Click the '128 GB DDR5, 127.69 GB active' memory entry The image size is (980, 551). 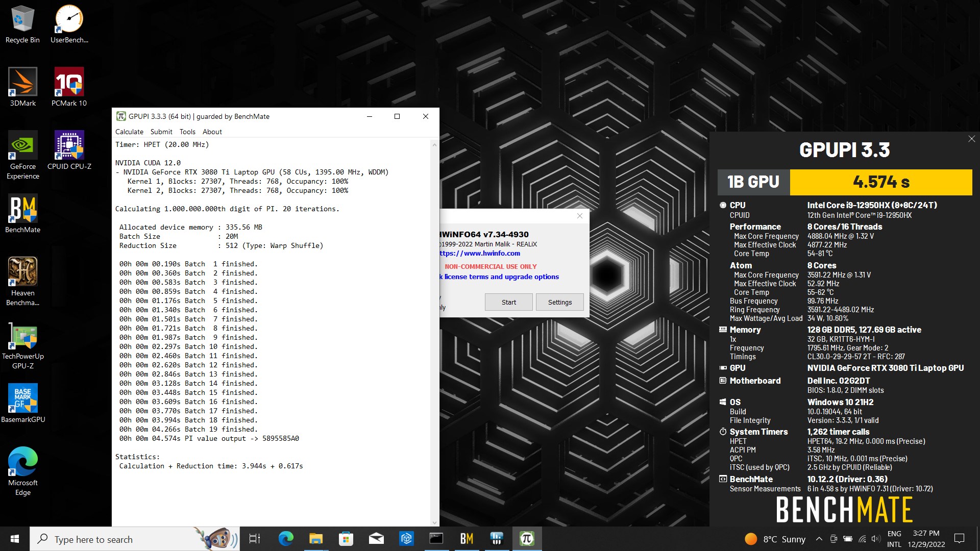coord(864,330)
